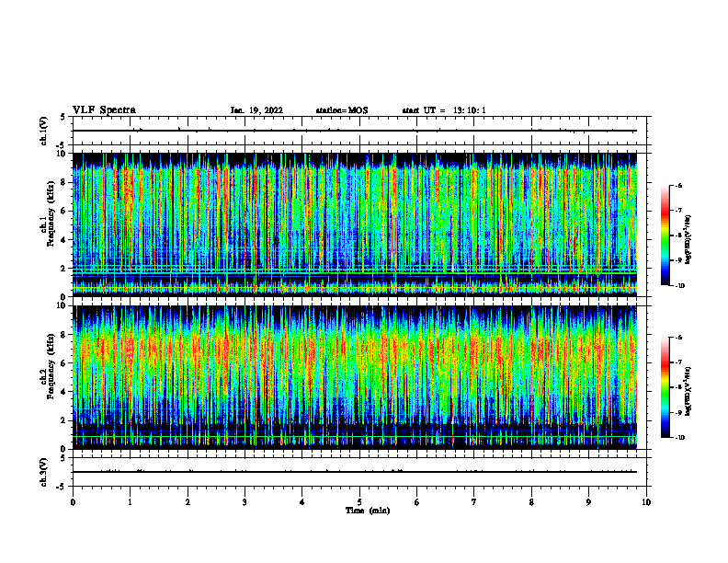Click the "5" tick on the time axis
Image resolution: width=728 pixels, height=563 pixels.
click(359, 502)
